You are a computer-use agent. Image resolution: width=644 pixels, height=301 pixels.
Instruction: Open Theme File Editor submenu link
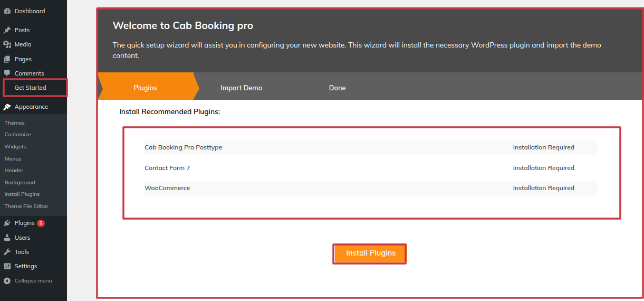pyautogui.click(x=26, y=206)
